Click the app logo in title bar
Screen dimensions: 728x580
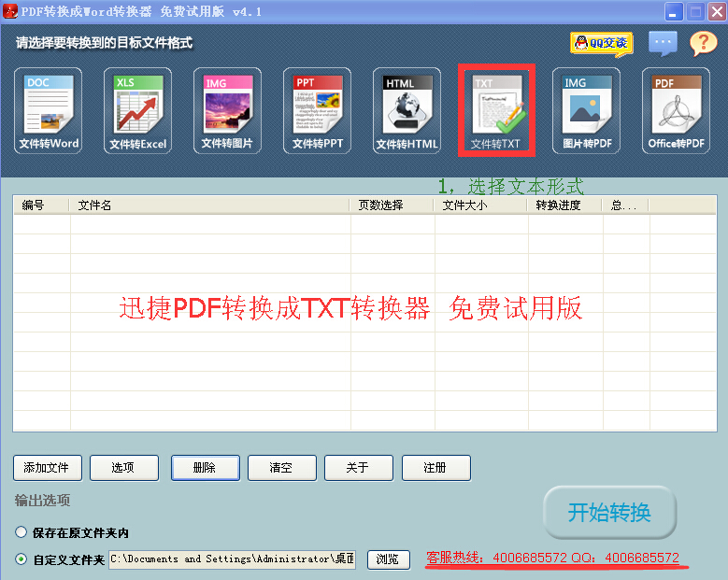[10, 11]
